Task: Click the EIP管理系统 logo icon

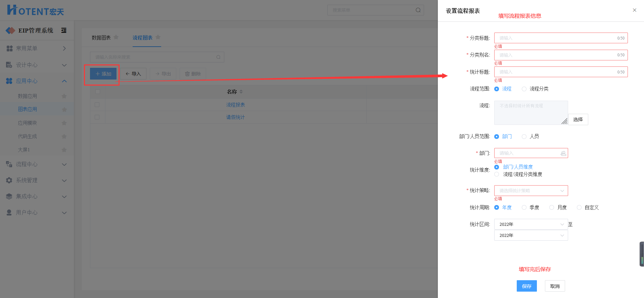Action: 10,31
